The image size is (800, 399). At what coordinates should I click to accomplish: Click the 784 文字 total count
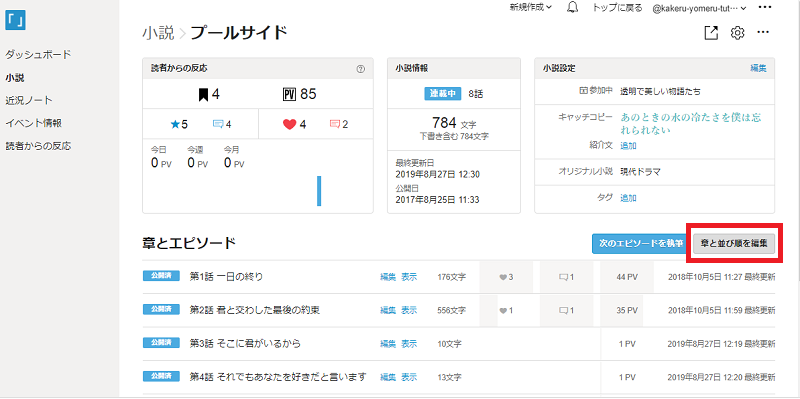click(x=454, y=122)
